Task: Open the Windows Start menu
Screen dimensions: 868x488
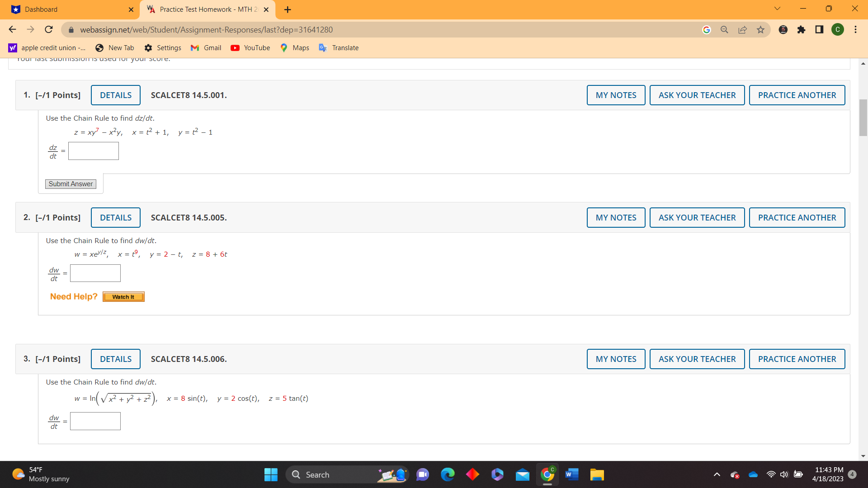Action: pyautogui.click(x=271, y=474)
